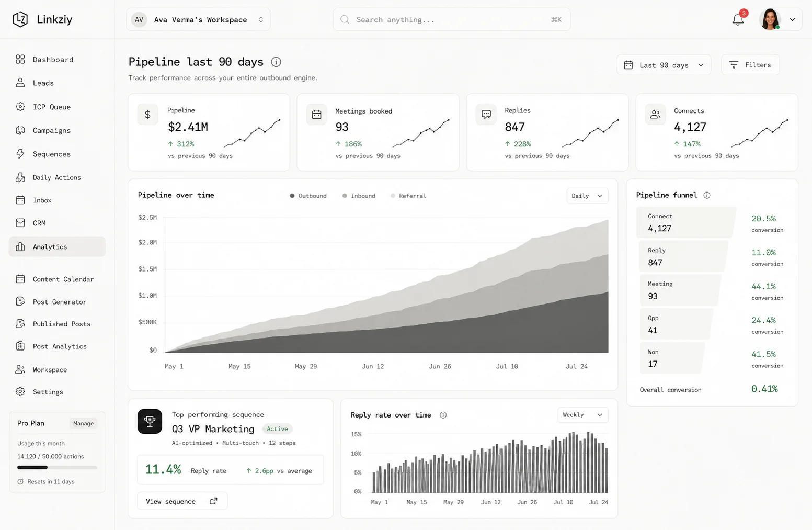Click the people icon on Connects card
812x530 pixels.
pyautogui.click(x=655, y=115)
